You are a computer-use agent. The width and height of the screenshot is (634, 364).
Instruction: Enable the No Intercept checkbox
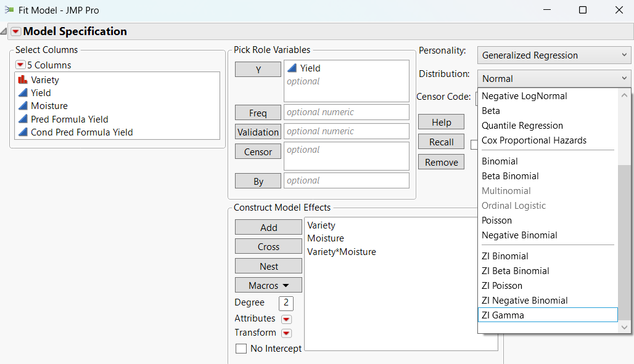point(241,349)
